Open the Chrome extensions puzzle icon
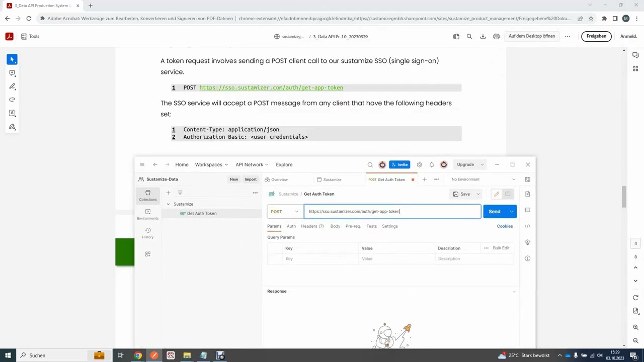The image size is (644, 362). pos(604,19)
